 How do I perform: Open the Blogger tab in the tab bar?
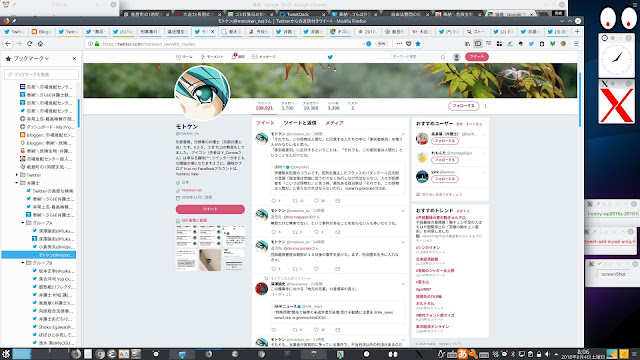pos(41,31)
